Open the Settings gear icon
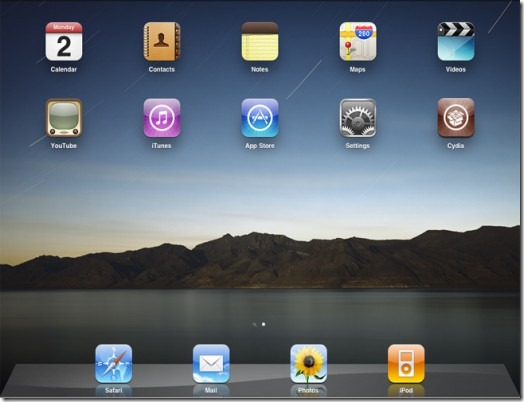Screen dimensions: 524x402 point(358,118)
